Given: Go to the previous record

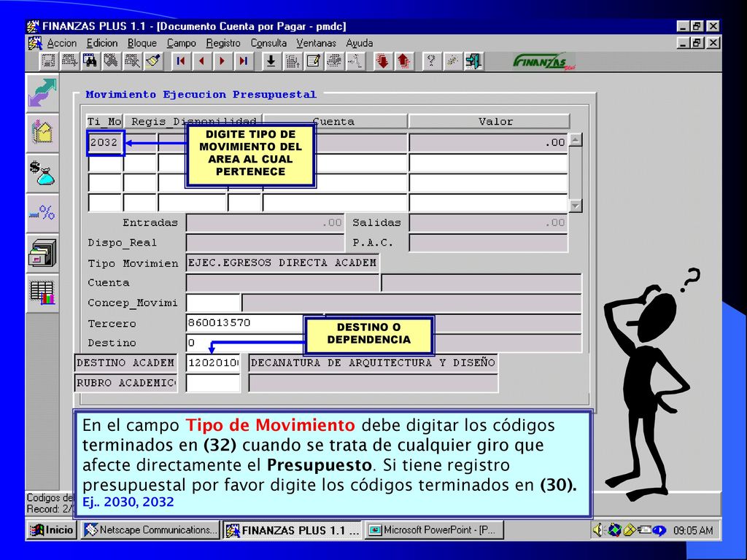Looking at the screenshot, I should [x=201, y=61].
